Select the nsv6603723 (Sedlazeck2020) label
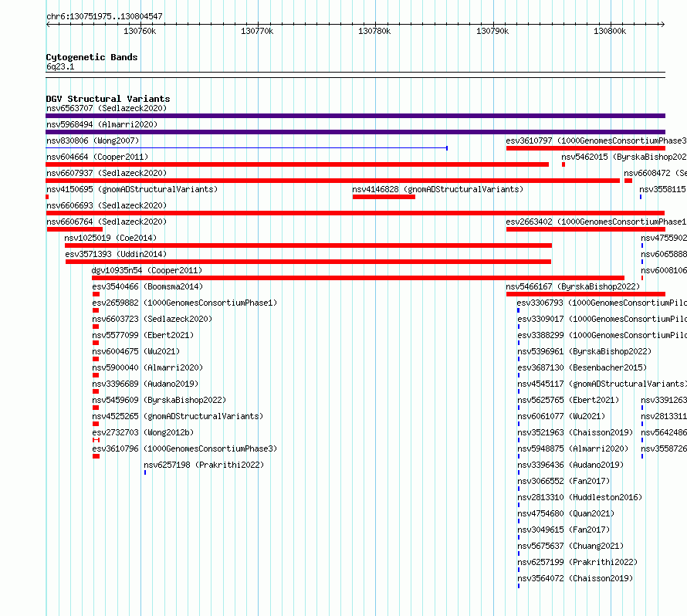Image resolution: width=687 pixels, height=616 pixels. click(152, 319)
